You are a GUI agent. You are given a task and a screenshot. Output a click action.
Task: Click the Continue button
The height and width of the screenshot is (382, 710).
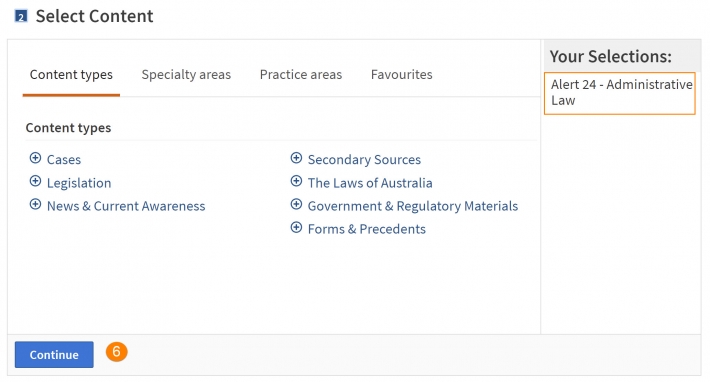pos(54,354)
